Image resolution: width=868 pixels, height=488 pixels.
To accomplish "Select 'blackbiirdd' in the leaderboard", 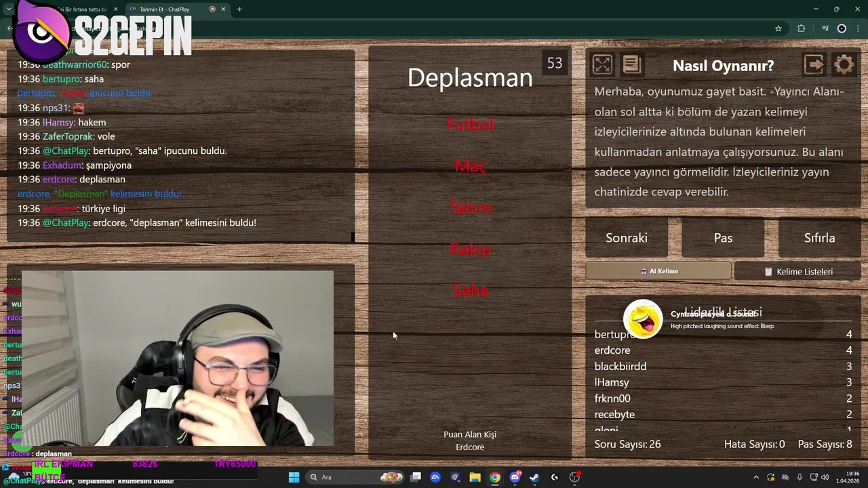I will [620, 366].
